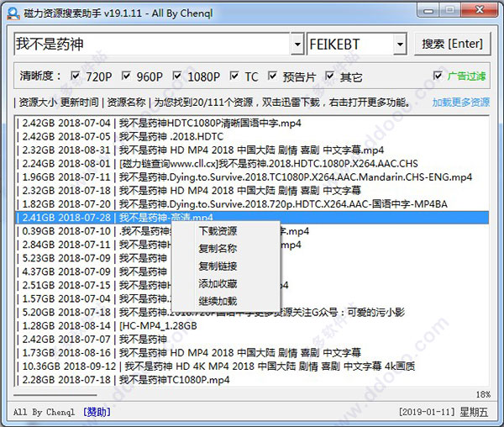This screenshot has height=427, width=504.
Task: Choose 复制链接 from context menu
Action: pyautogui.click(x=218, y=266)
